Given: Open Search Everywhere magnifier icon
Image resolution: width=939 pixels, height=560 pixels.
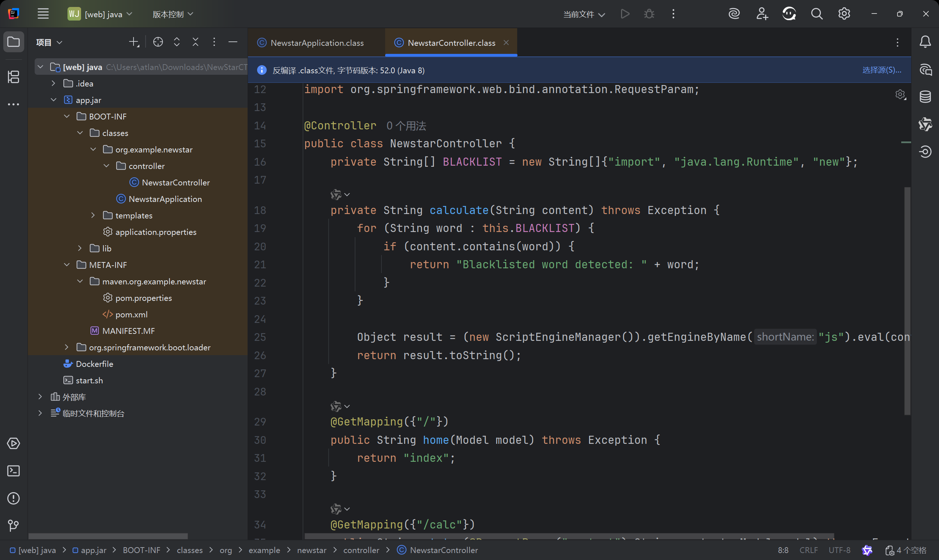Looking at the screenshot, I should click(x=816, y=14).
